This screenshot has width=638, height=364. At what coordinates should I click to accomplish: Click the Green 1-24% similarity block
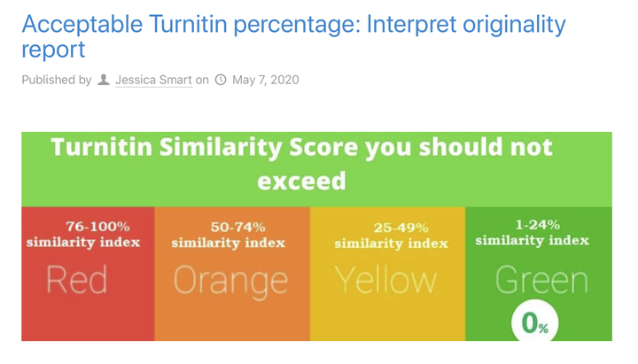539,274
